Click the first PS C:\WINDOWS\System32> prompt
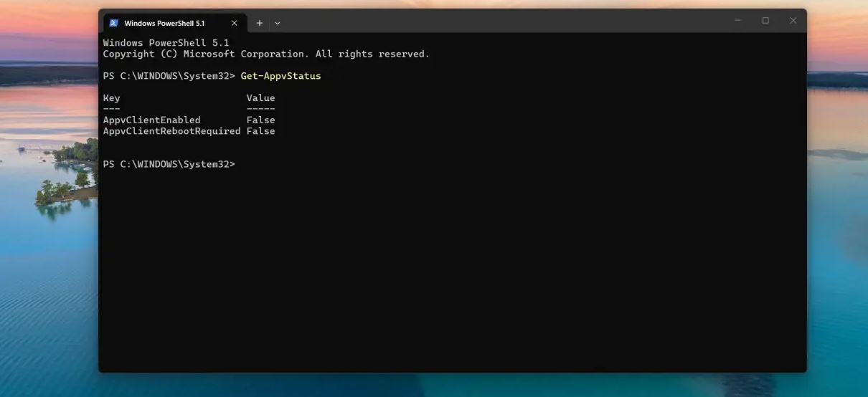 (x=169, y=76)
